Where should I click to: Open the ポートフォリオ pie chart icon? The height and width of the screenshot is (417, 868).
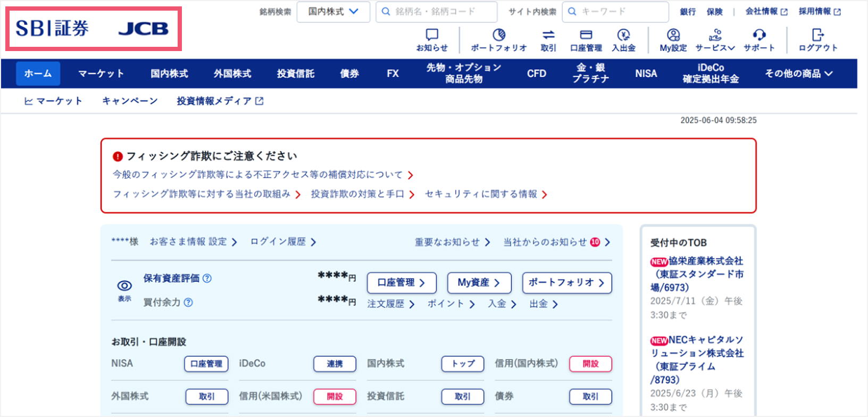point(499,35)
